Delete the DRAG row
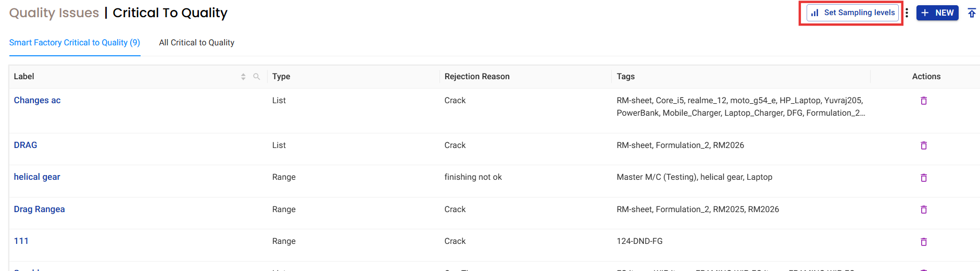Viewport: 980px width, 271px height. coord(923,145)
